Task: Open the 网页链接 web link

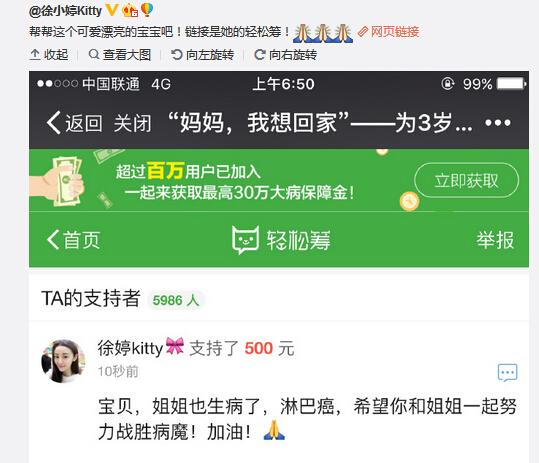Action: (388, 32)
